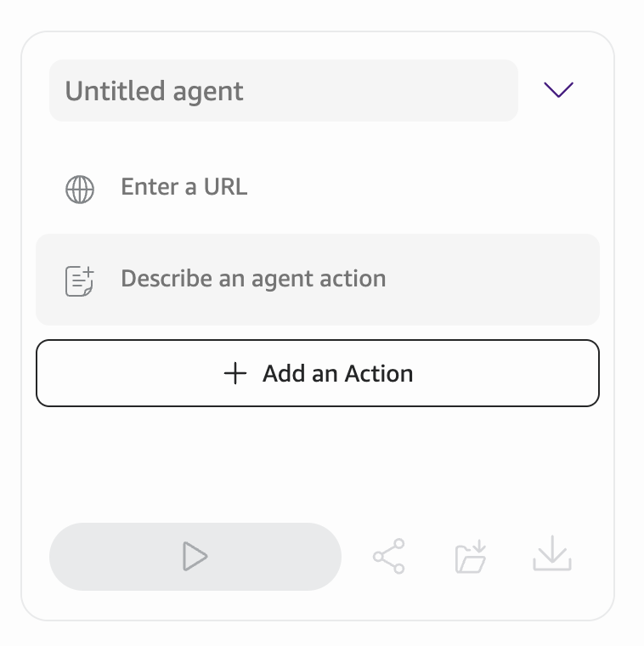Click the 'Describe an agent action' placeholder text
The image size is (644, 646).
[x=253, y=279]
